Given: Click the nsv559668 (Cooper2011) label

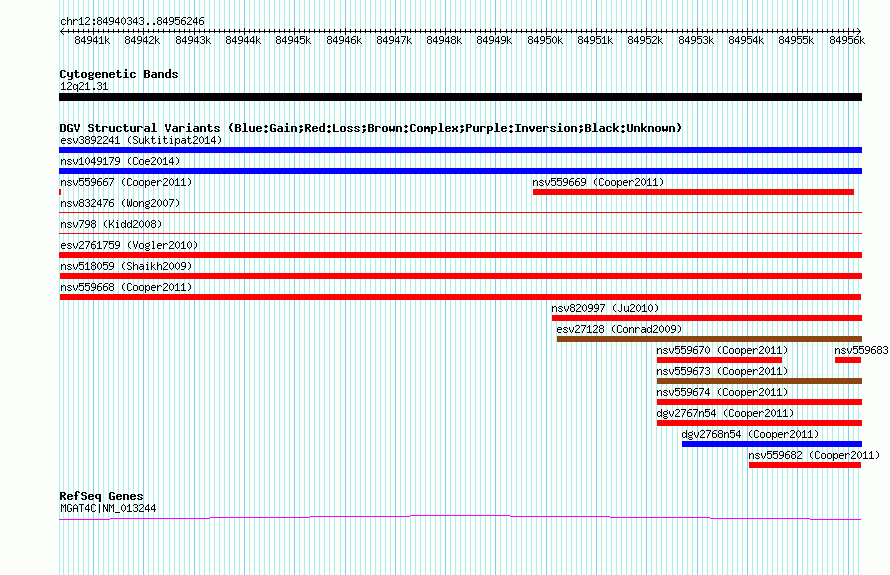Looking at the screenshot, I should [x=126, y=287].
